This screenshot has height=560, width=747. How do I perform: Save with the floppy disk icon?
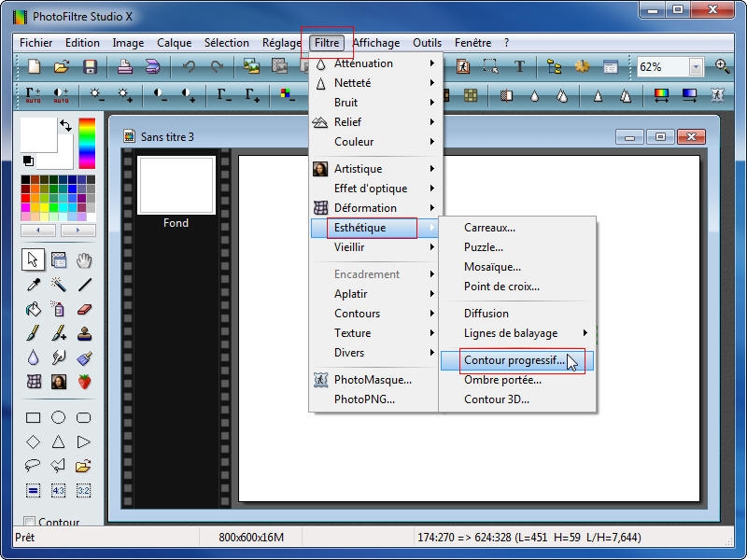pos(90,66)
